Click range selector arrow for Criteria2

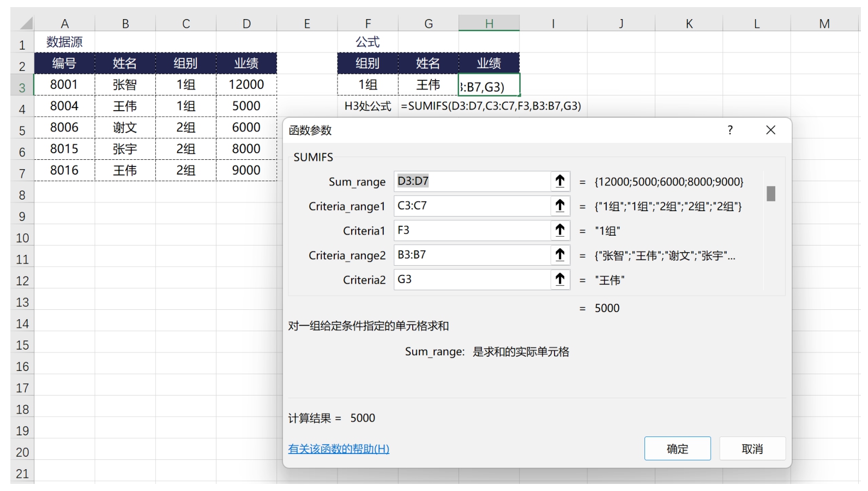point(560,280)
